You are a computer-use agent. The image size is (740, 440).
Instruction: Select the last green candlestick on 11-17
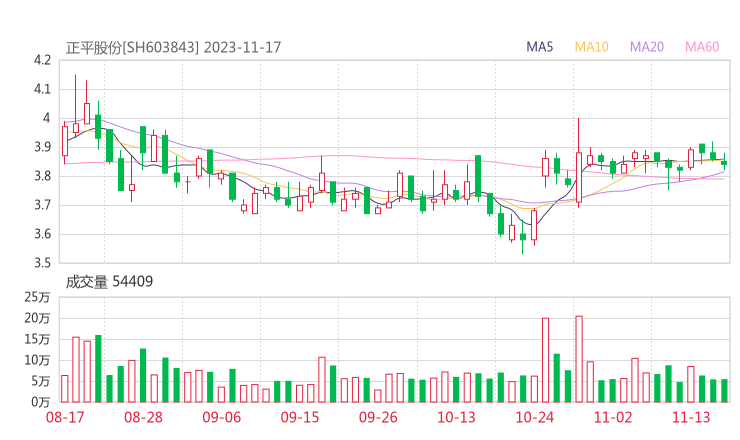pos(724,162)
